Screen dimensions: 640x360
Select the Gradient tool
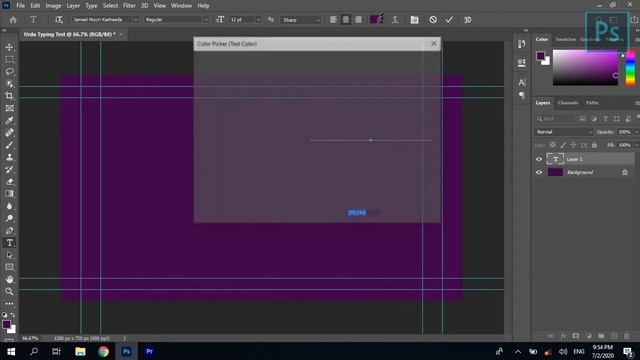tap(9, 194)
